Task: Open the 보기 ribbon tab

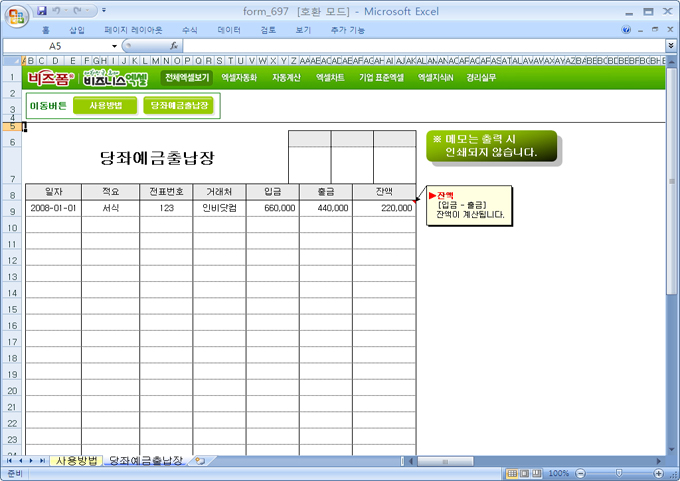Action: click(303, 30)
